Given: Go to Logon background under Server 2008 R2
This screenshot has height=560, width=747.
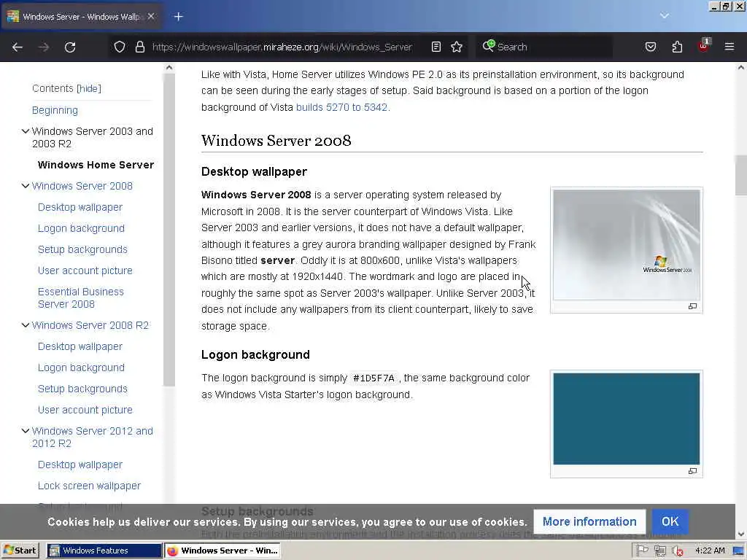Looking at the screenshot, I should click(x=81, y=367).
